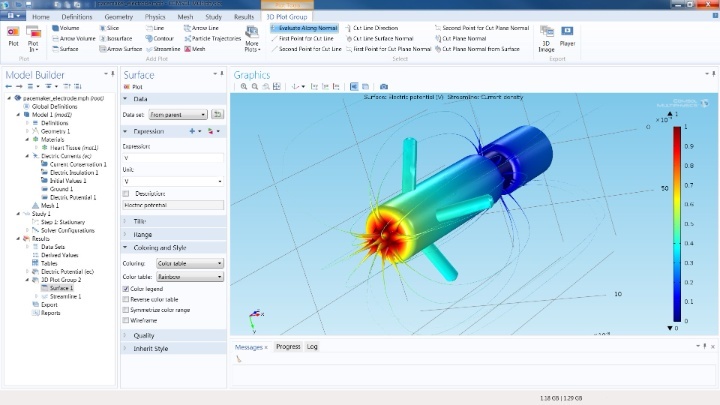Open the Unit dropdown
720x405 pixels.
[173, 181]
